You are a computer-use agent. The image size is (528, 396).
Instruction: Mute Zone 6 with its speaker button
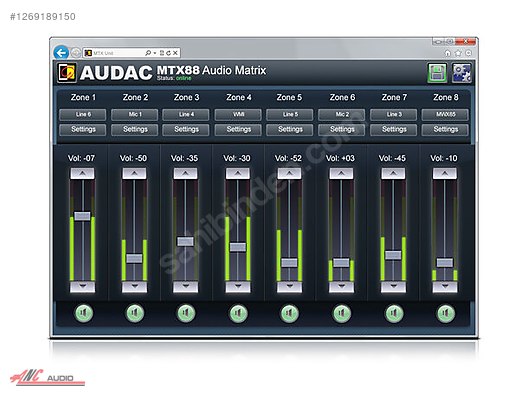[342, 313]
